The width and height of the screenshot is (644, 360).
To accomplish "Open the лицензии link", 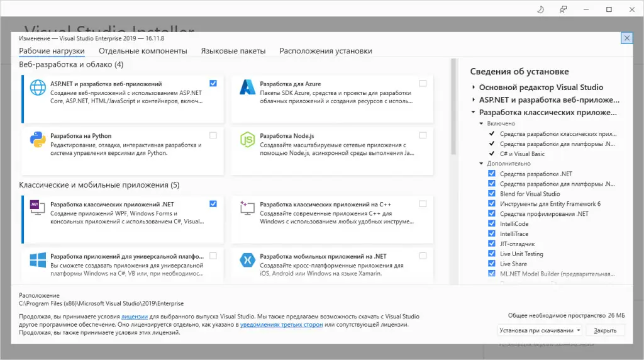I will [x=135, y=317].
